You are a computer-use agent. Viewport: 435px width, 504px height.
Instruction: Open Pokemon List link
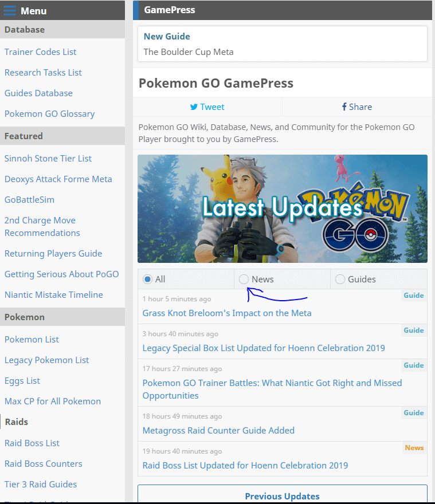click(32, 340)
